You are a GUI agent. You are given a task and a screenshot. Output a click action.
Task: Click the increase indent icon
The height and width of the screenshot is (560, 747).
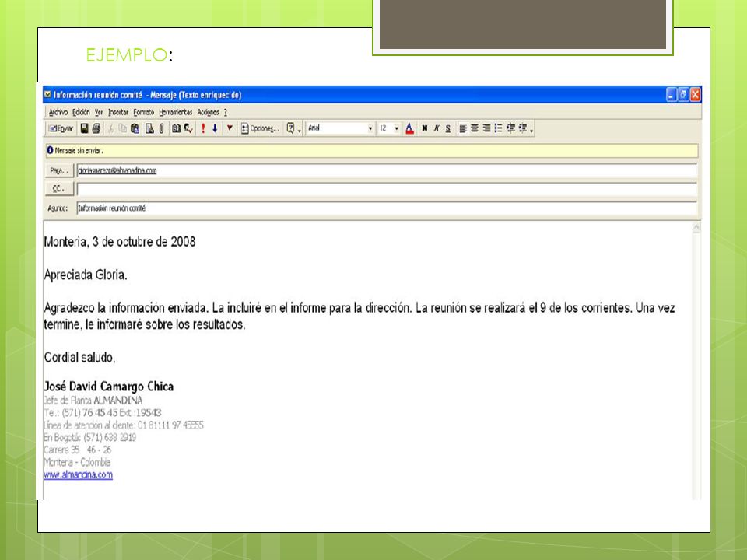pyautogui.click(x=523, y=128)
